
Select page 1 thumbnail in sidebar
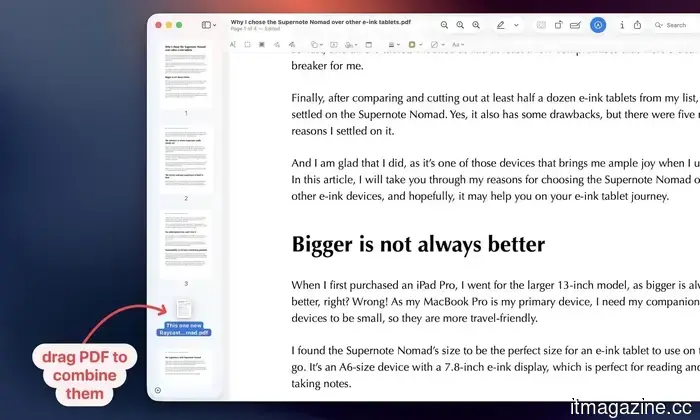click(186, 75)
